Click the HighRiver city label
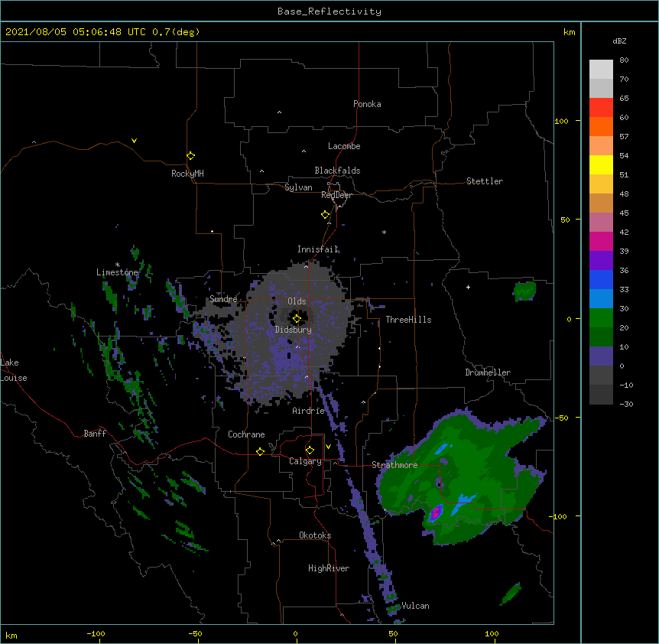 [329, 568]
